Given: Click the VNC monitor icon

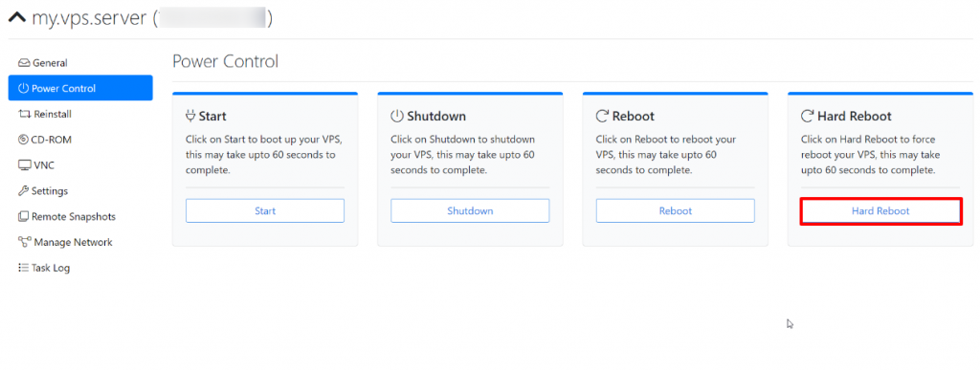Looking at the screenshot, I should click(25, 165).
